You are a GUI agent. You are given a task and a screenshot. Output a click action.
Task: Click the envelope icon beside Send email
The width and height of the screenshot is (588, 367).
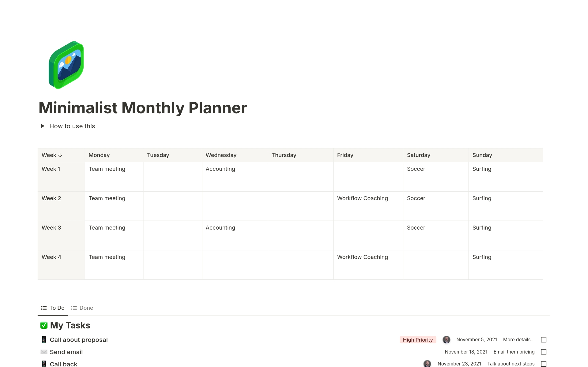[44, 352]
